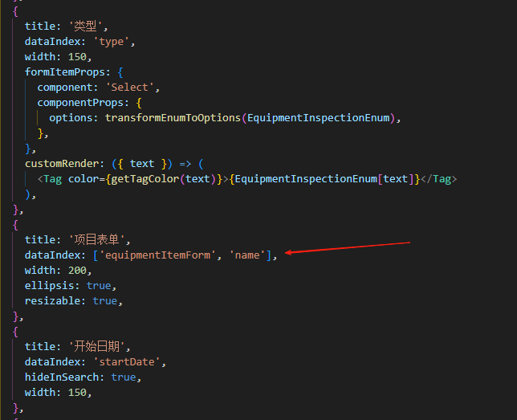Click the 'Select' component string

(129, 88)
